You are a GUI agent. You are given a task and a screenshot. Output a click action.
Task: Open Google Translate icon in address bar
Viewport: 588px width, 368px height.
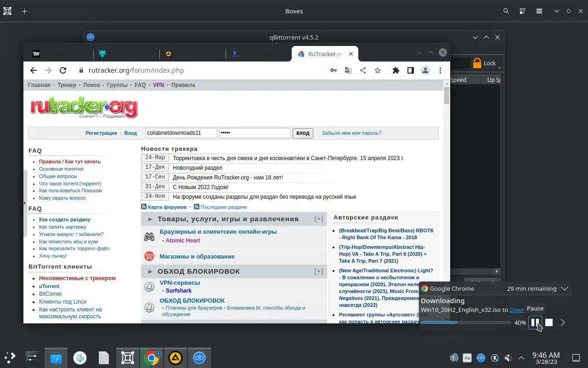coord(348,70)
